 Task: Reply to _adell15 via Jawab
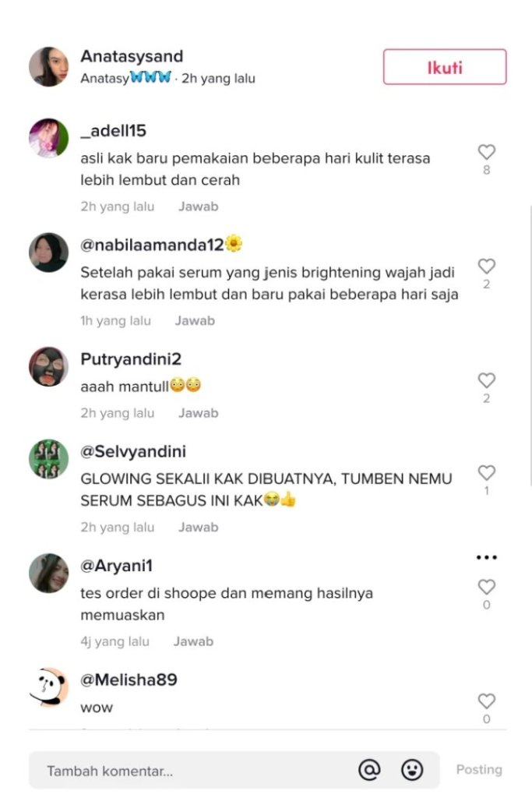199,207
